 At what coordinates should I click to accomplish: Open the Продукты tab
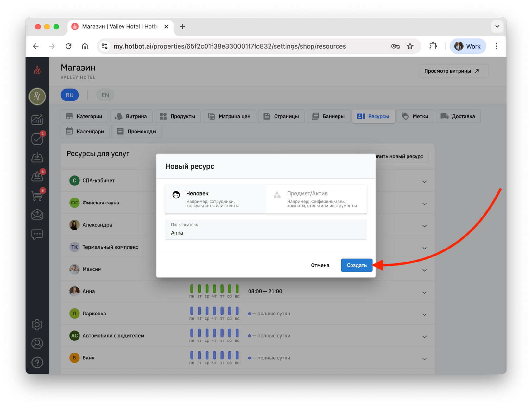[178, 116]
